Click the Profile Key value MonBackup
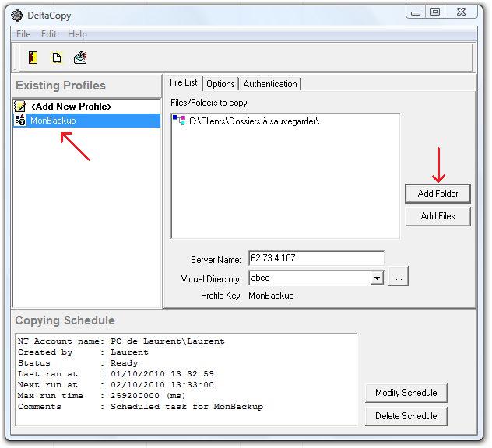 click(x=271, y=296)
